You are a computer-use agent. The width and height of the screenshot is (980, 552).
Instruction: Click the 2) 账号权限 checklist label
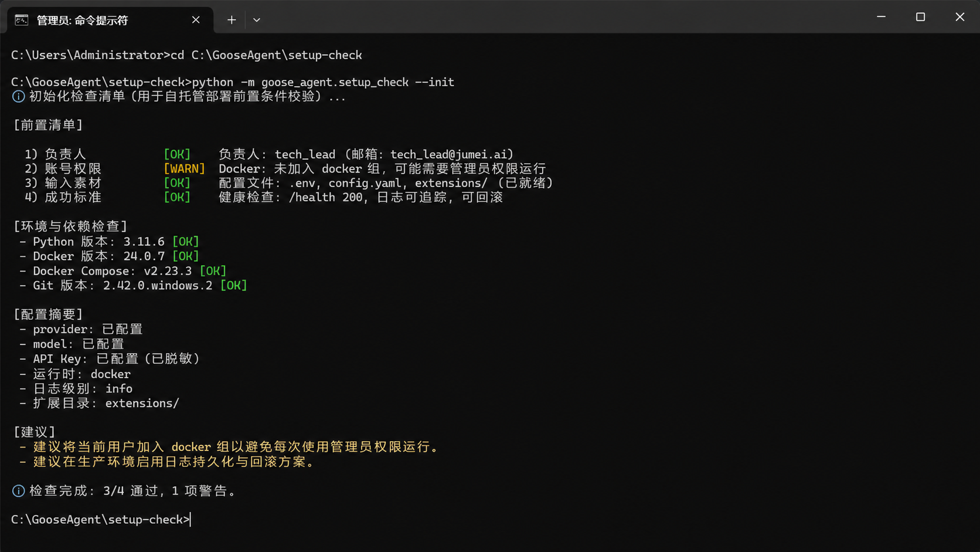click(x=63, y=169)
